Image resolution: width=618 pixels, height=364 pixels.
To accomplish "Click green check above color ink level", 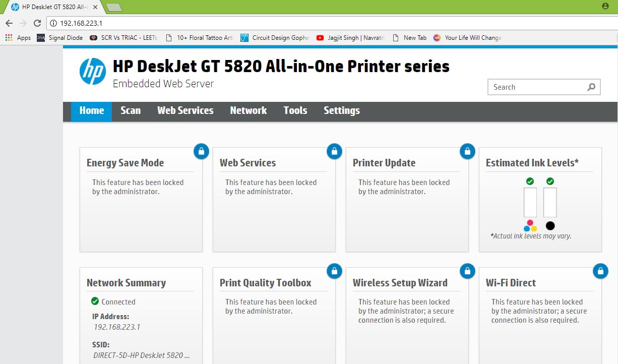I will tap(530, 181).
